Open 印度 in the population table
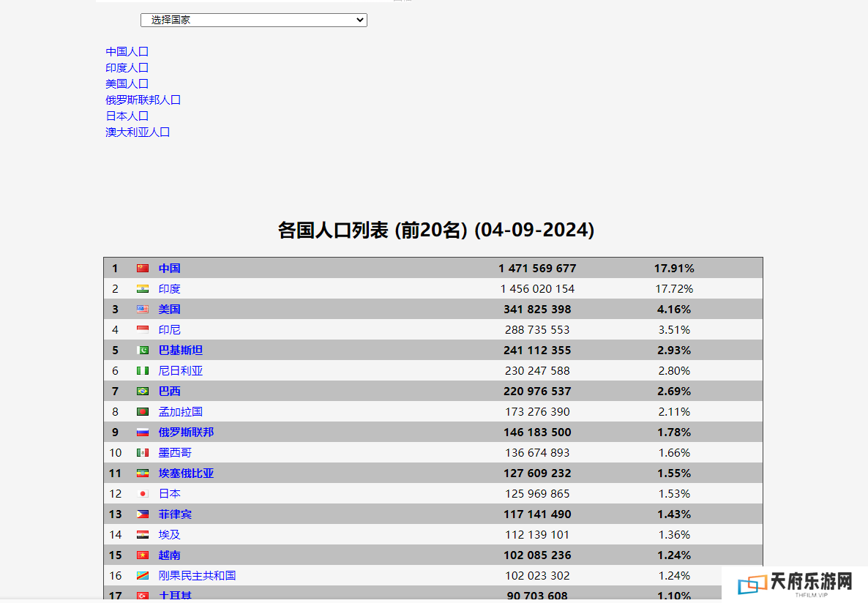868x603 pixels. coord(169,288)
